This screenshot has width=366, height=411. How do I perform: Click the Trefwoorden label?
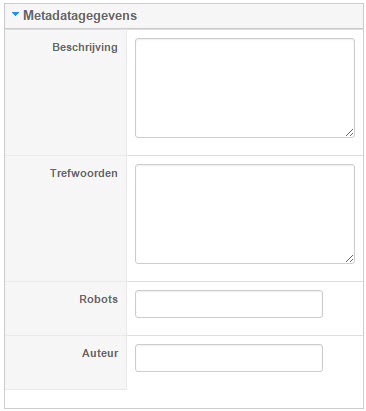point(84,173)
